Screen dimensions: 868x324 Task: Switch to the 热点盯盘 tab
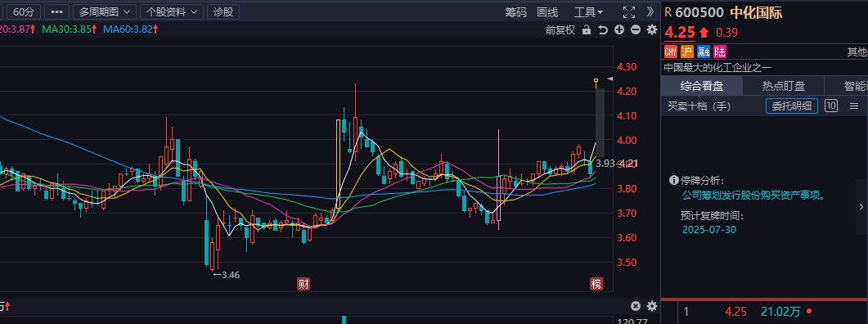coord(783,86)
